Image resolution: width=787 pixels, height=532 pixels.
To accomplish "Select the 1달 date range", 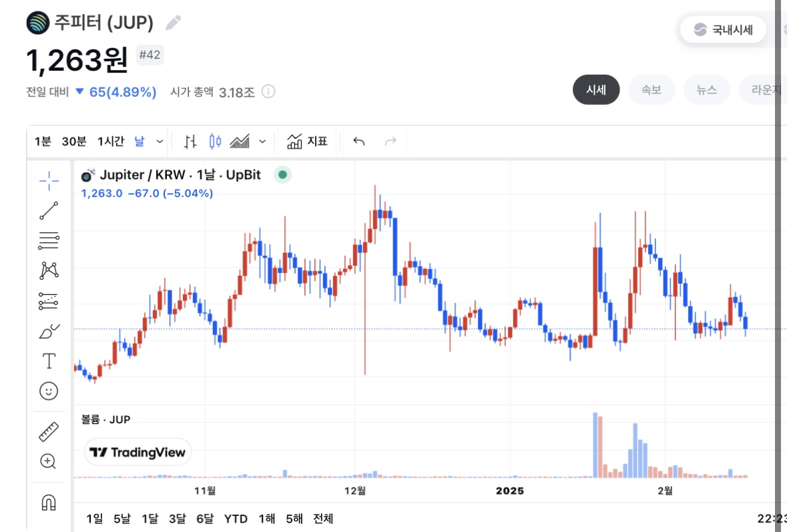I will [150, 519].
